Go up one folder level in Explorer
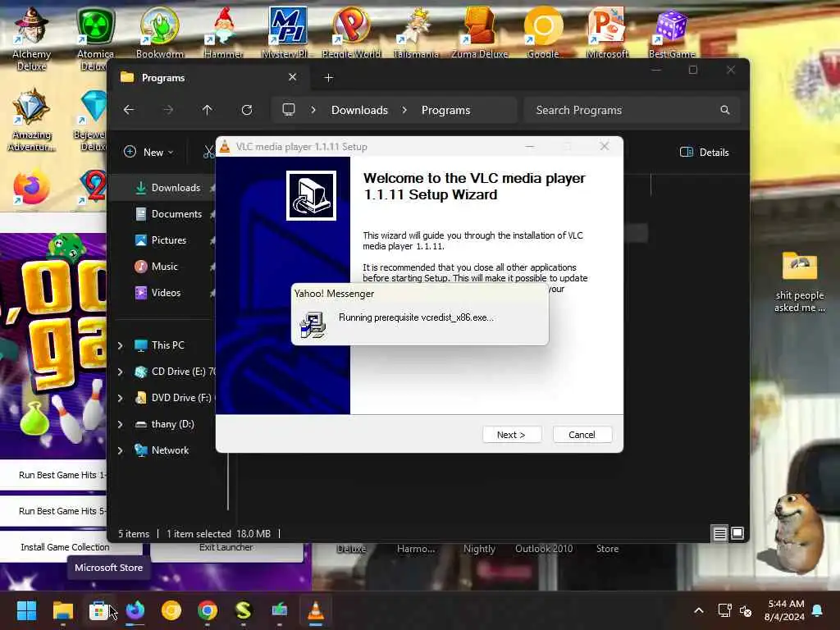 (208, 110)
